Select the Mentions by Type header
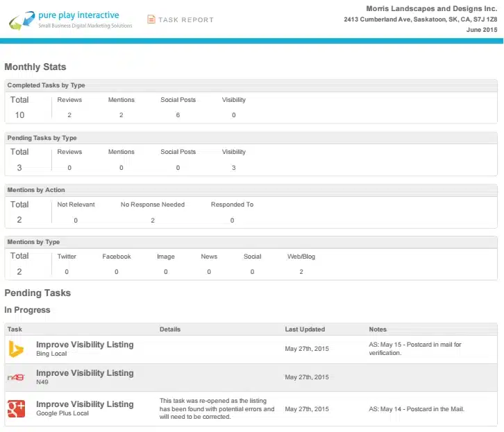The image size is (504, 432). click(33, 242)
